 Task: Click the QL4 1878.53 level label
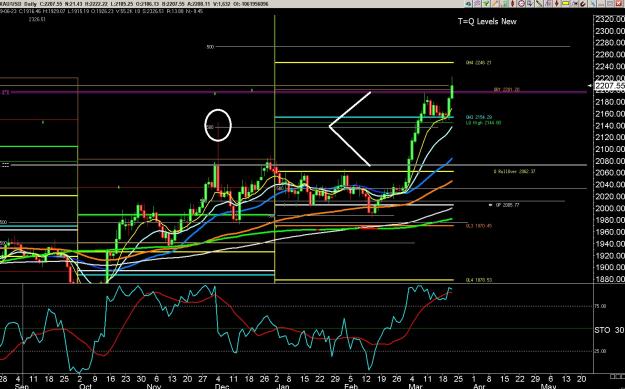point(479,280)
